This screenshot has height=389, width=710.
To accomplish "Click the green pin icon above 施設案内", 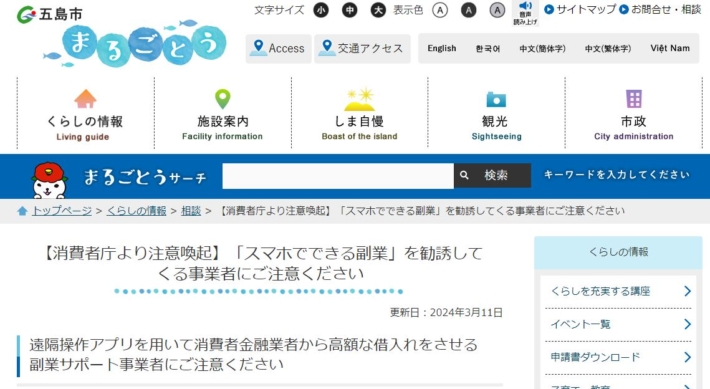I will point(222,99).
